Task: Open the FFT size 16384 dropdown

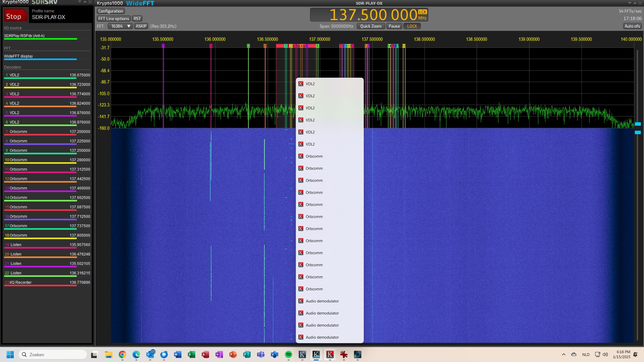Action: [120, 26]
